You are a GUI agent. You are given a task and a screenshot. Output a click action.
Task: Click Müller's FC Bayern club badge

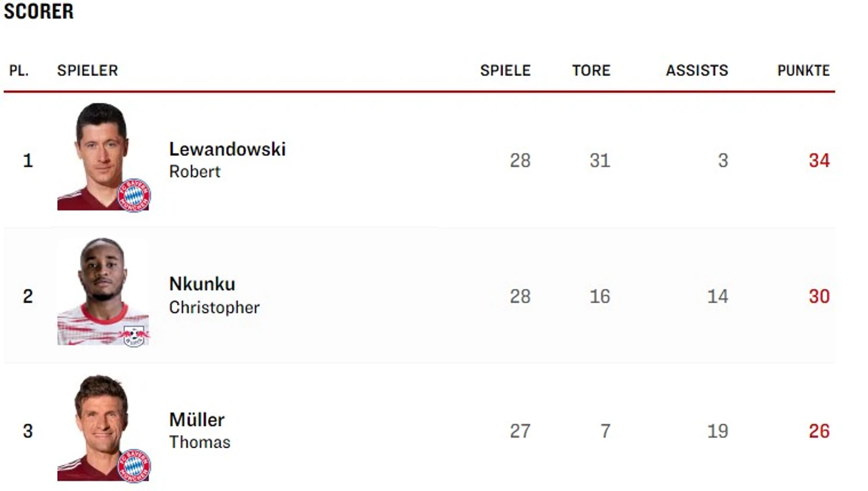pyautogui.click(x=134, y=465)
